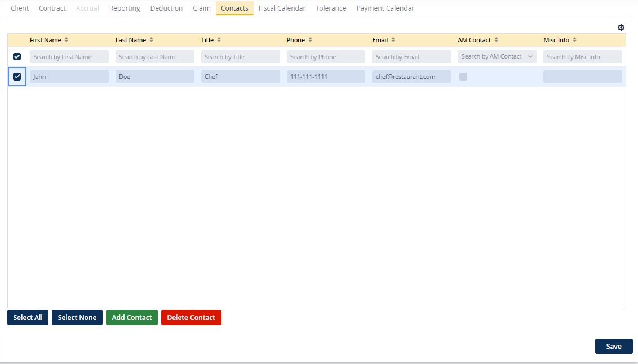This screenshot has width=638, height=364.
Task: Sort by Email column arrows
Action: tap(393, 40)
